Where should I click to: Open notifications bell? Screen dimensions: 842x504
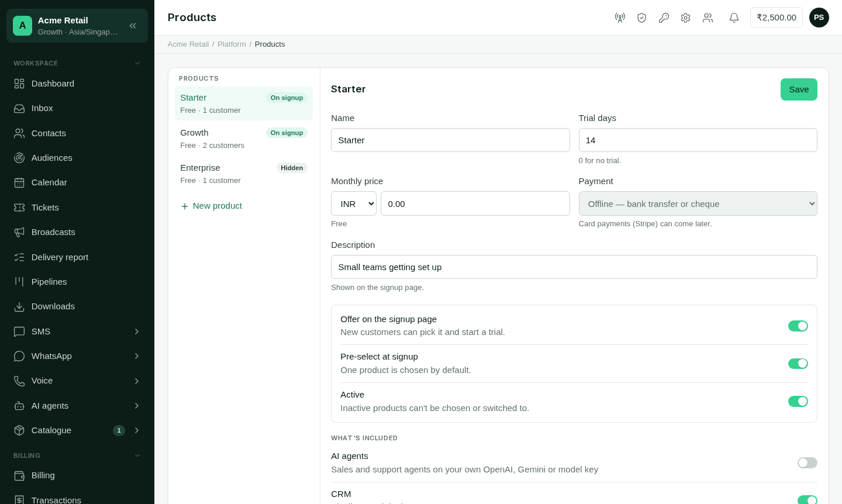coord(734,18)
